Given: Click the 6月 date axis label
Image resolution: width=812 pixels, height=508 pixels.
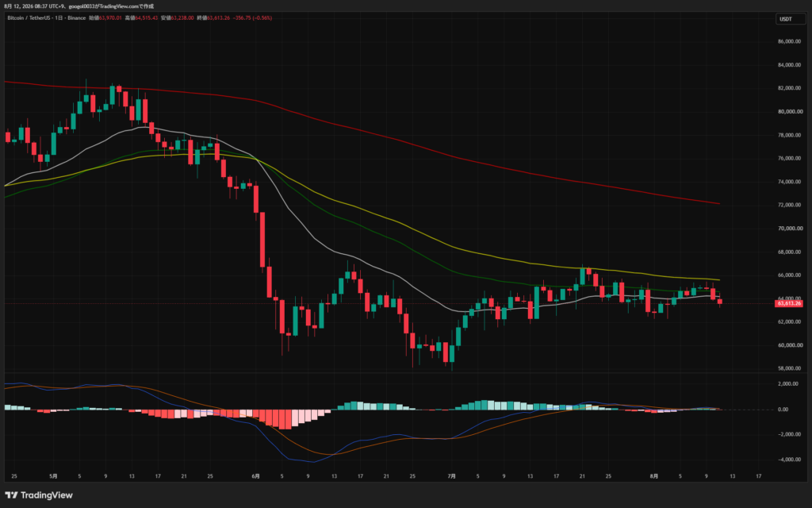Looking at the screenshot, I should pos(255,476).
